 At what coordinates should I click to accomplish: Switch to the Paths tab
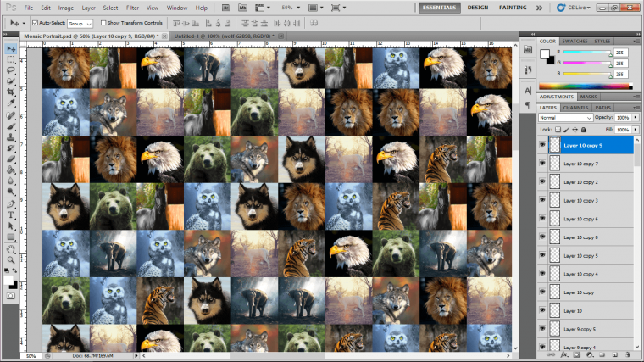click(602, 108)
